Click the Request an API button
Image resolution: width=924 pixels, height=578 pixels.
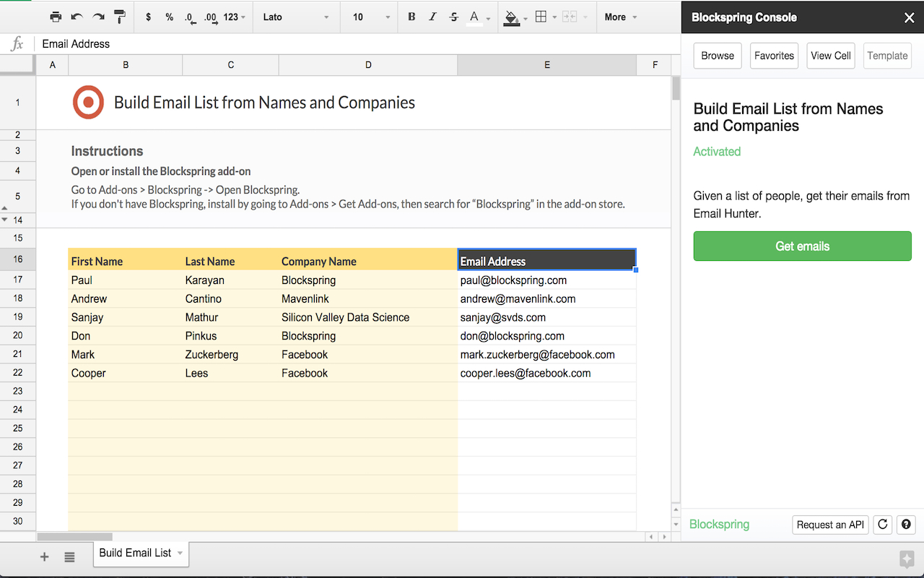click(830, 525)
